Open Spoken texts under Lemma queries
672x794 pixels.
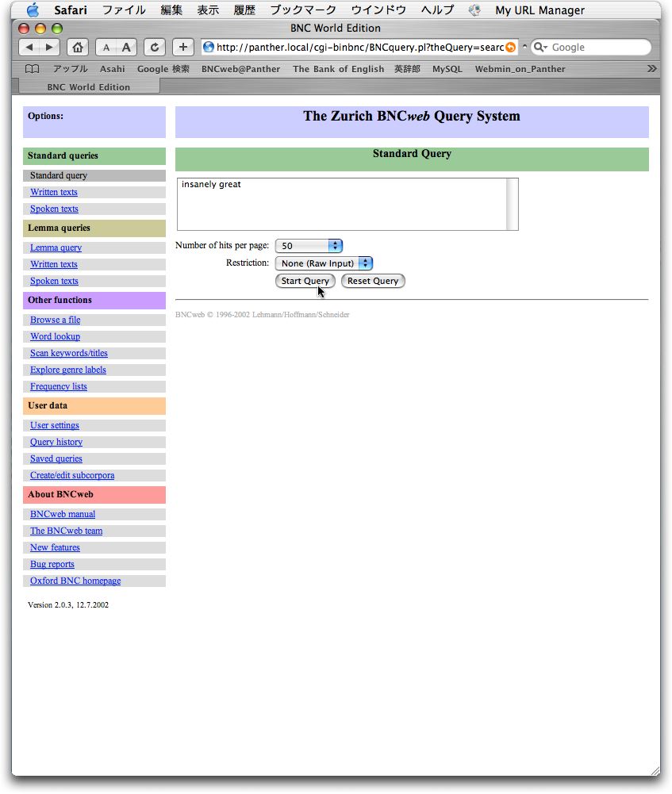pos(54,281)
